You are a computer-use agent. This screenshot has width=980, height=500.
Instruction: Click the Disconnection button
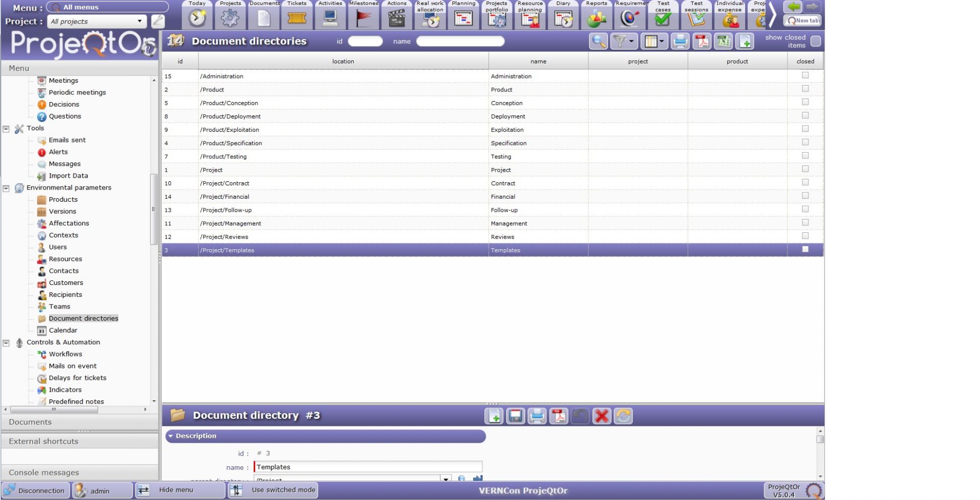coord(36,490)
